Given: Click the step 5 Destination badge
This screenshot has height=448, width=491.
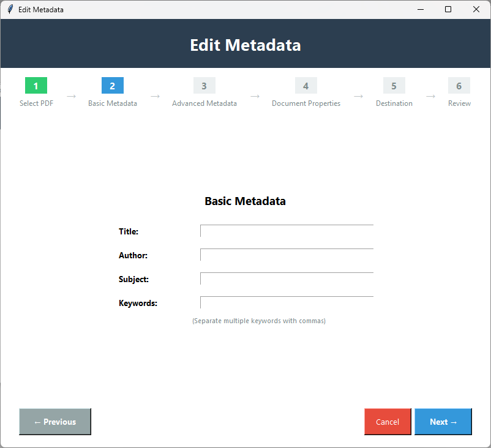Looking at the screenshot, I should [x=394, y=86].
